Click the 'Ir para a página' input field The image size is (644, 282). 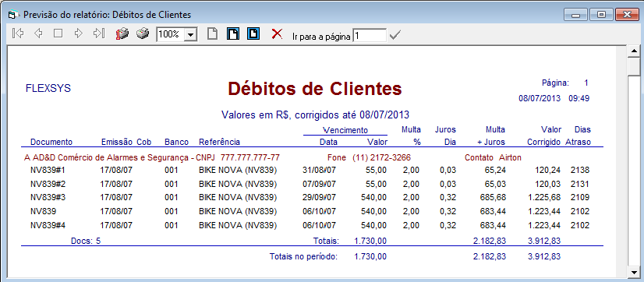click(370, 36)
